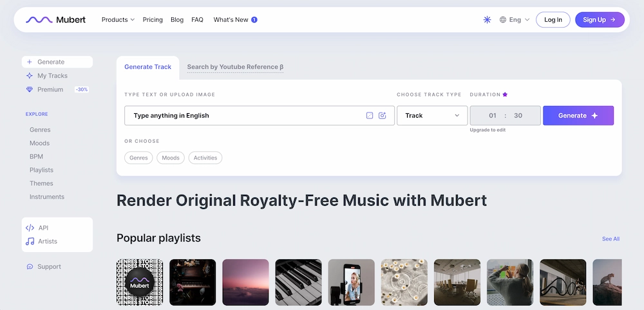Open the purple sunset sky playlist thumbnail
Screen dimensions: 644x310
[x=245, y=282]
